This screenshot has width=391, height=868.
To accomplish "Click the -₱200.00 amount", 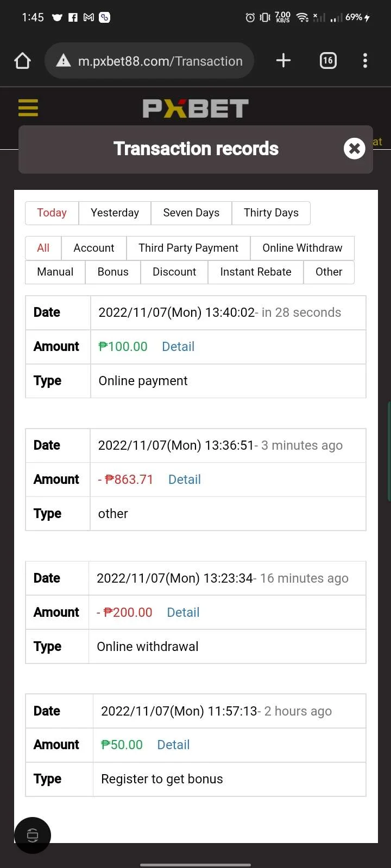I will click(124, 612).
